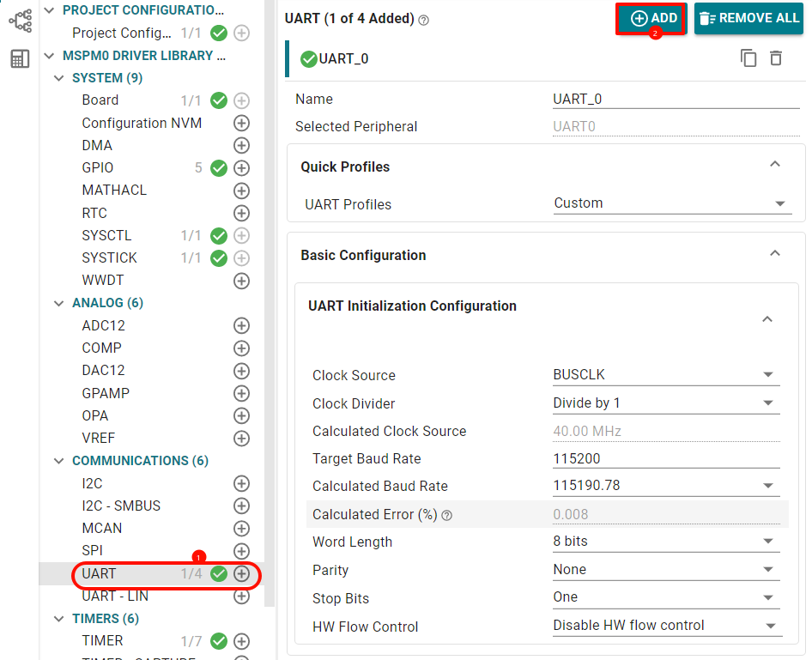812x660 pixels.
Task: Add VREF instance using plus icon
Action: 241,439
